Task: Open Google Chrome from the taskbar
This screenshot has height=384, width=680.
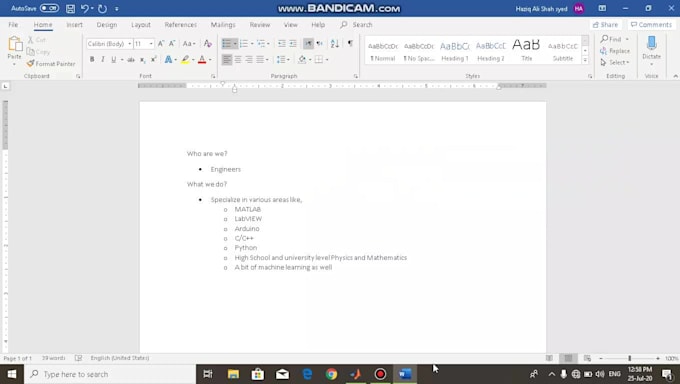Action: tap(331, 374)
